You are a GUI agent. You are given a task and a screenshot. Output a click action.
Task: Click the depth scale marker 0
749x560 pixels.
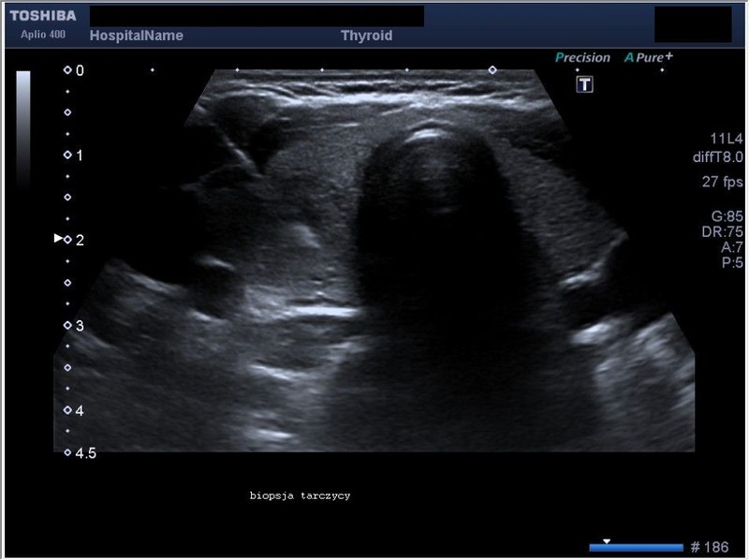point(74,70)
